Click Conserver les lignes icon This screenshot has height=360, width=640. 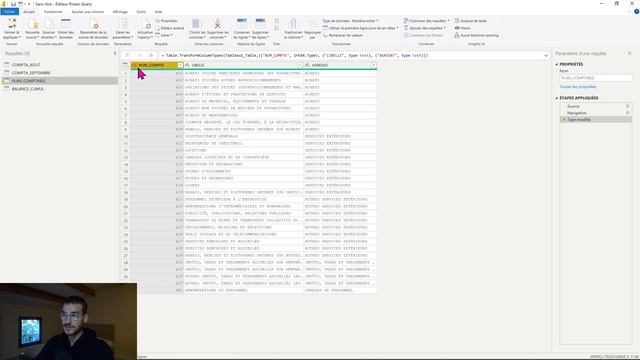(242, 24)
